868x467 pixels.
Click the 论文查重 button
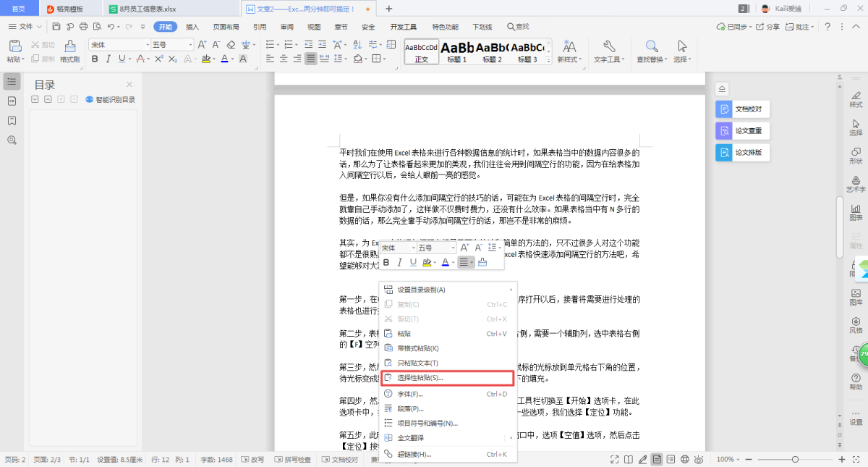(742, 131)
